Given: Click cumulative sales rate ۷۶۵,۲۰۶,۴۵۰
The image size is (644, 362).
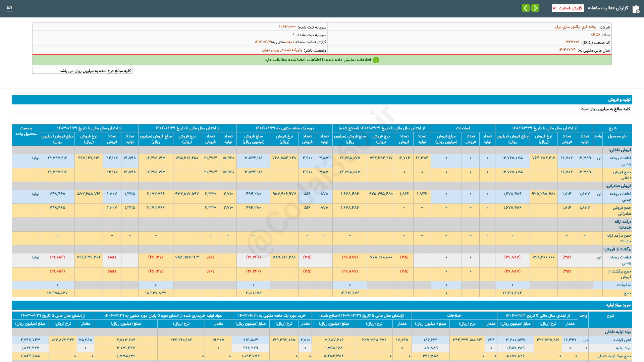Looking at the screenshot, I should 187,158.
